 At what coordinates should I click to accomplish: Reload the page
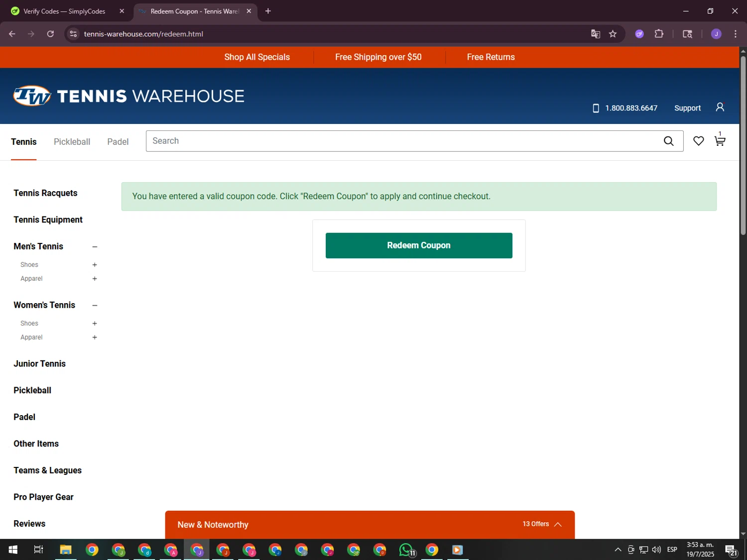pos(50,34)
